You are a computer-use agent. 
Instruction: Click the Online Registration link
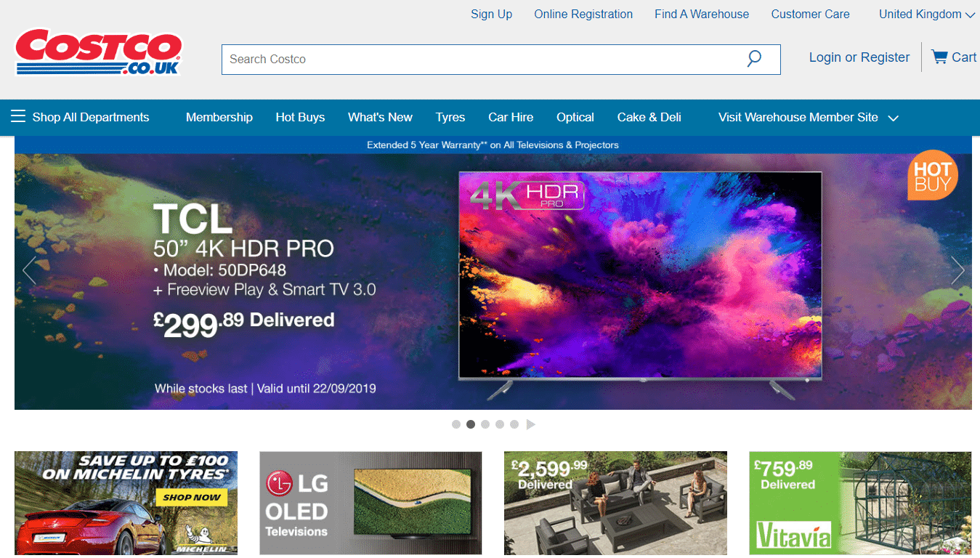[583, 14]
